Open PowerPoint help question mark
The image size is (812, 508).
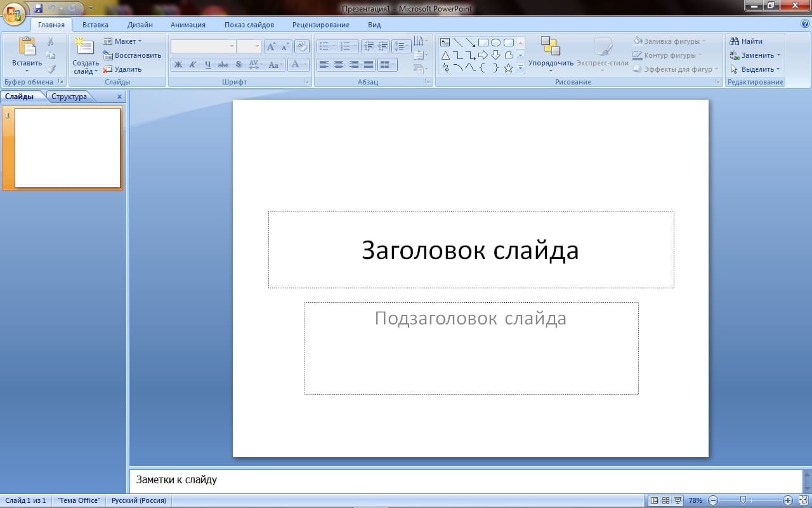805,24
